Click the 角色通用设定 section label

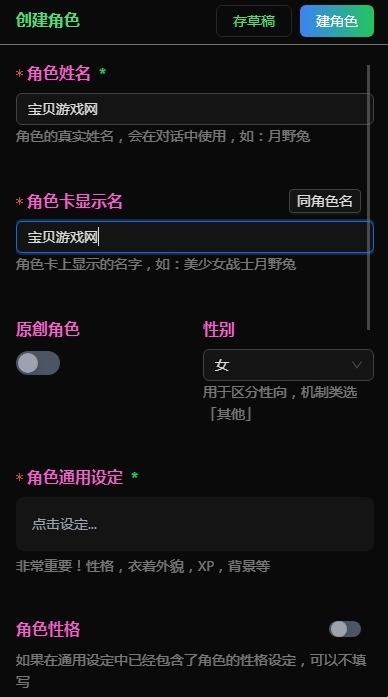point(75,477)
